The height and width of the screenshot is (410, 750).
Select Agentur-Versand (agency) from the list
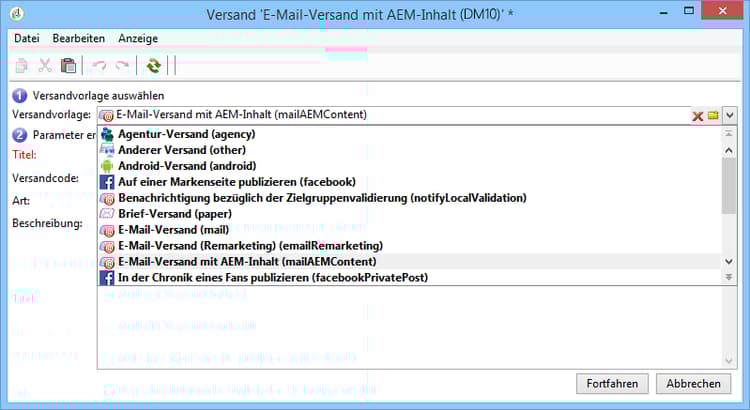point(409,134)
